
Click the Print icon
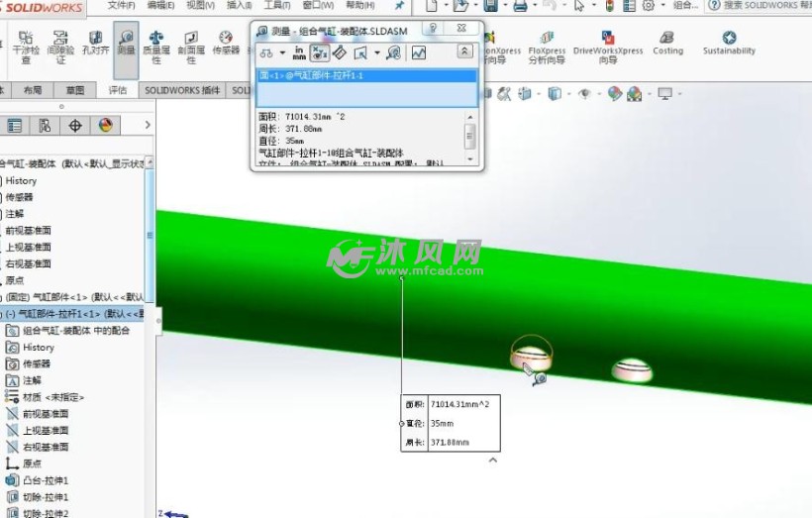(x=520, y=6)
